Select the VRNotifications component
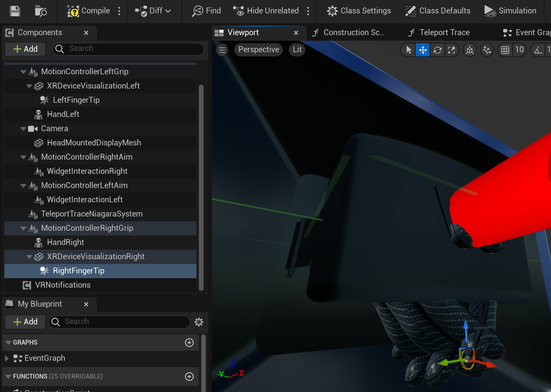The width and height of the screenshot is (551, 392). click(x=62, y=285)
